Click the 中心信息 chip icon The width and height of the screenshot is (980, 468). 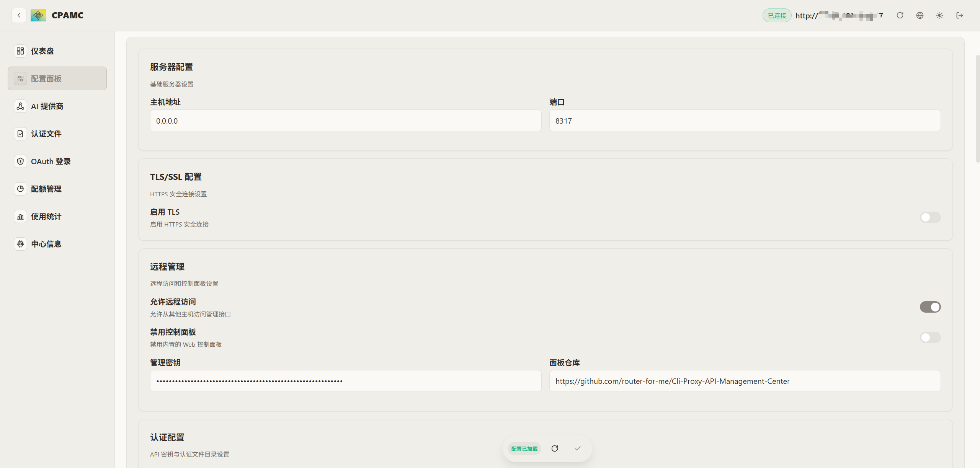[20, 244]
